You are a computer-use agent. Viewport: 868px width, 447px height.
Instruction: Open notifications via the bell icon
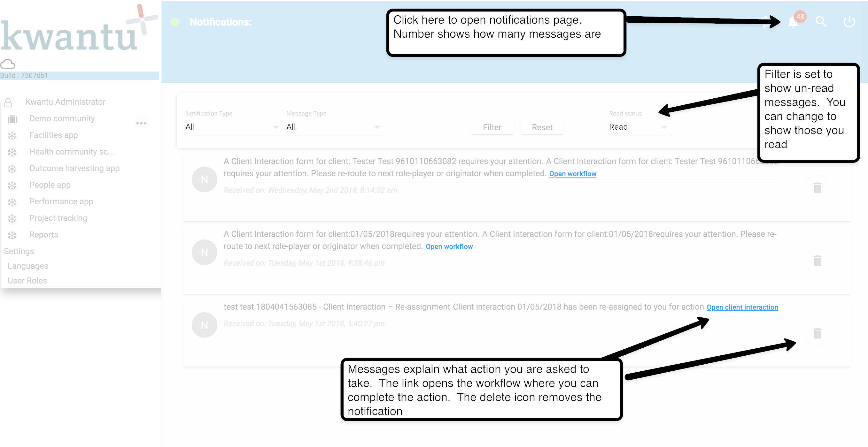[793, 22]
